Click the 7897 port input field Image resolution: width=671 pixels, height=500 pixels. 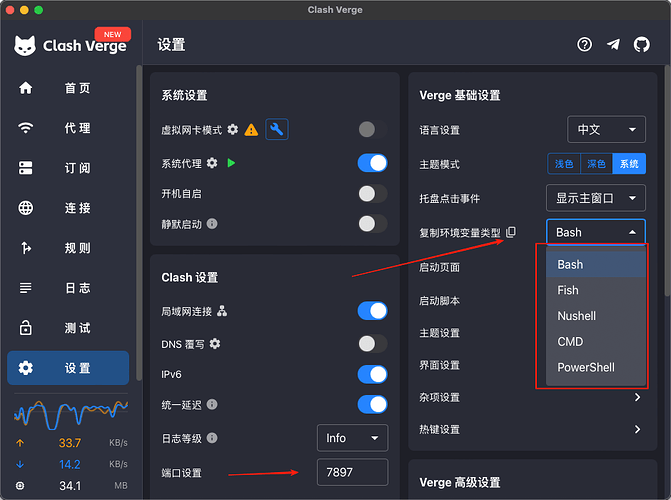coord(353,472)
